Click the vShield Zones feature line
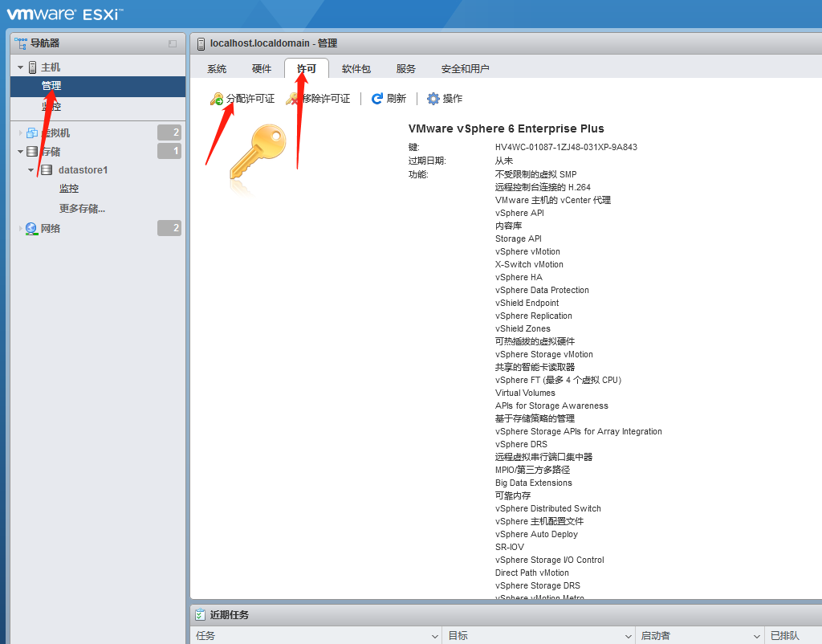822x644 pixels. point(523,328)
